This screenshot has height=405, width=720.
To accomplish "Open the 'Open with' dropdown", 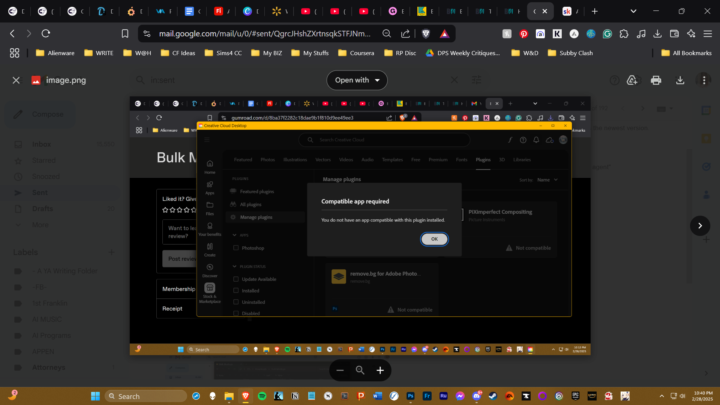I will [x=357, y=80].
